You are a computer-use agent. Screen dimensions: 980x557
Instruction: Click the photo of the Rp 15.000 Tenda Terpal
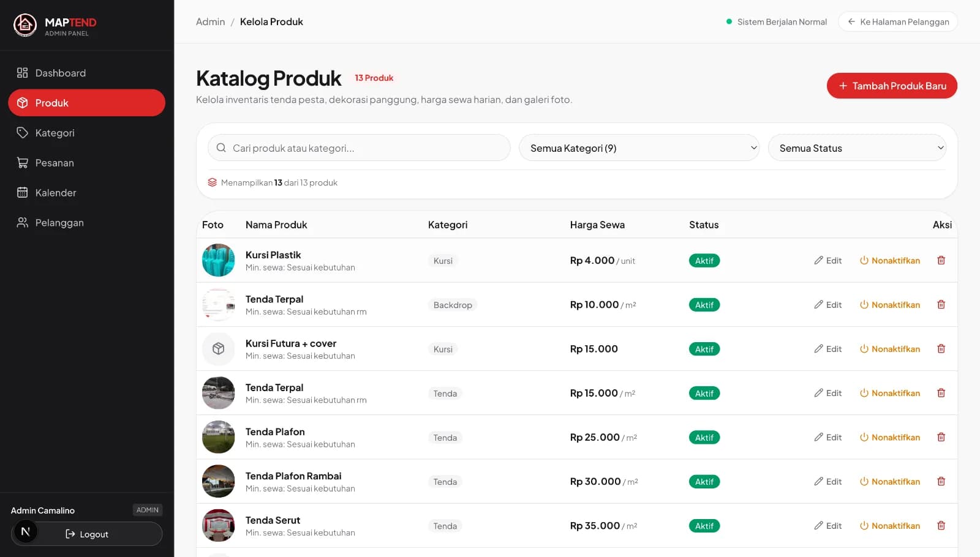click(x=218, y=393)
